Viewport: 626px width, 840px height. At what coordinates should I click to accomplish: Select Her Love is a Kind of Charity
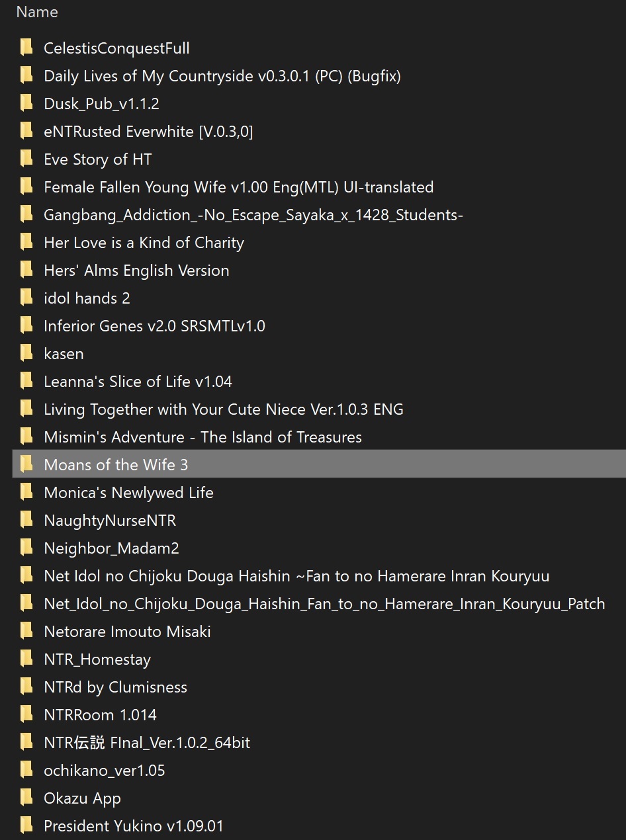click(x=144, y=243)
